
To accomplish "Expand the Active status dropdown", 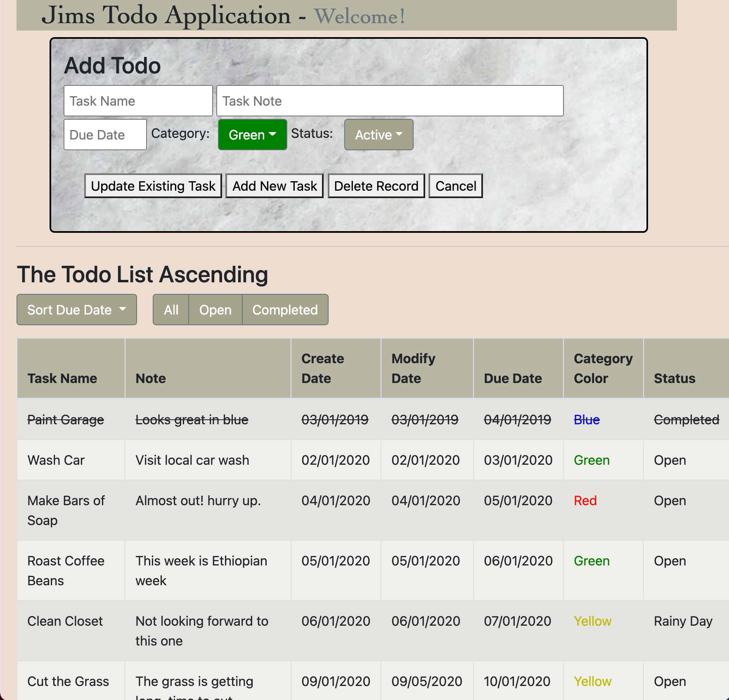I will click(378, 135).
